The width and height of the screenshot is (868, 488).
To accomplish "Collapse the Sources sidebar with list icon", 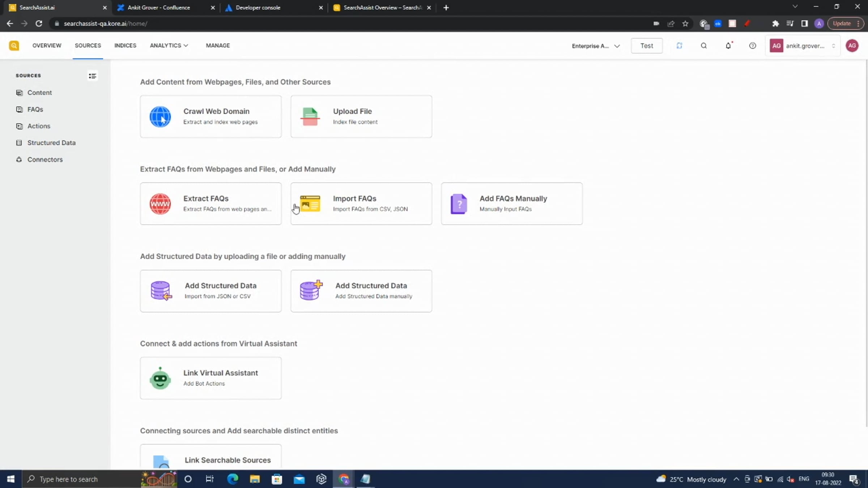I will click(92, 76).
